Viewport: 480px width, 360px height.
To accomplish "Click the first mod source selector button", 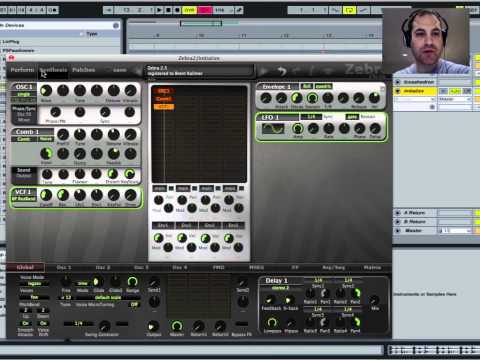I will click(159, 189).
